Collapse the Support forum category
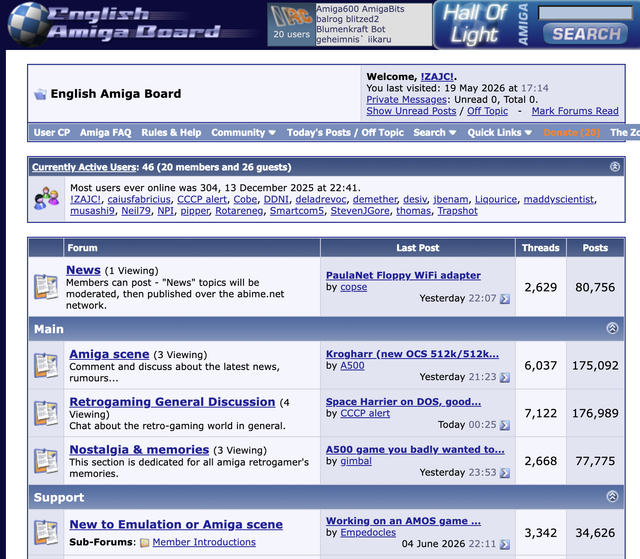Image resolution: width=640 pixels, height=559 pixels. (612, 496)
